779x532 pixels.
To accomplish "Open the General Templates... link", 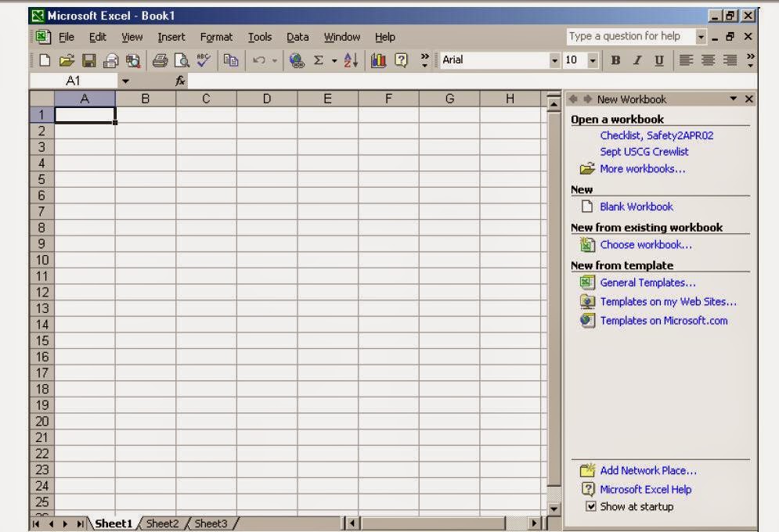I will (x=647, y=283).
